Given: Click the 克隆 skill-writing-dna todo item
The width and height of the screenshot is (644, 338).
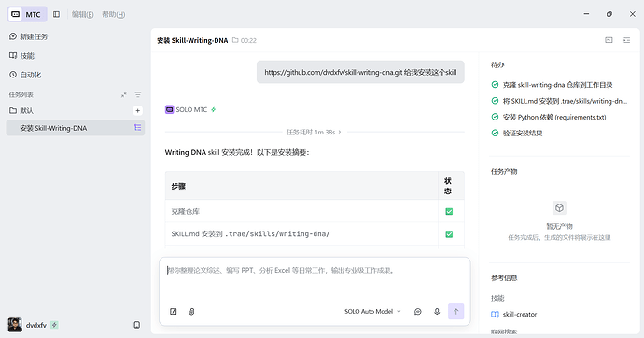Looking at the screenshot, I should pyautogui.click(x=552, y=85).
